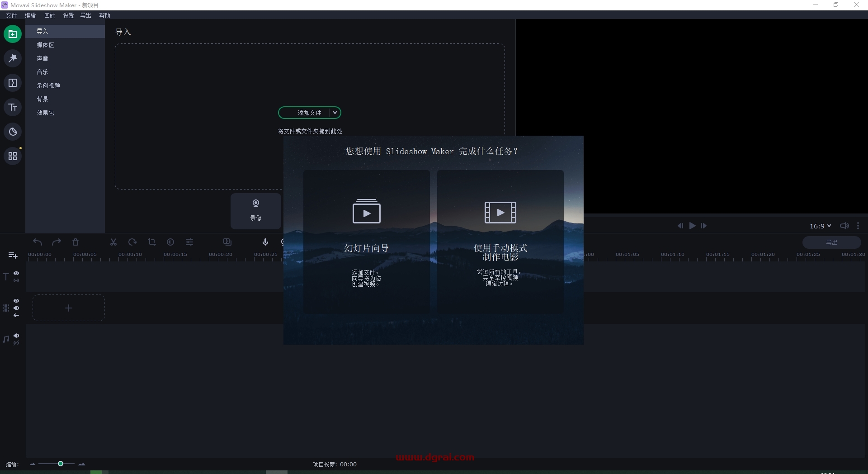Click the microphone record audio icon

coord(265,242)
